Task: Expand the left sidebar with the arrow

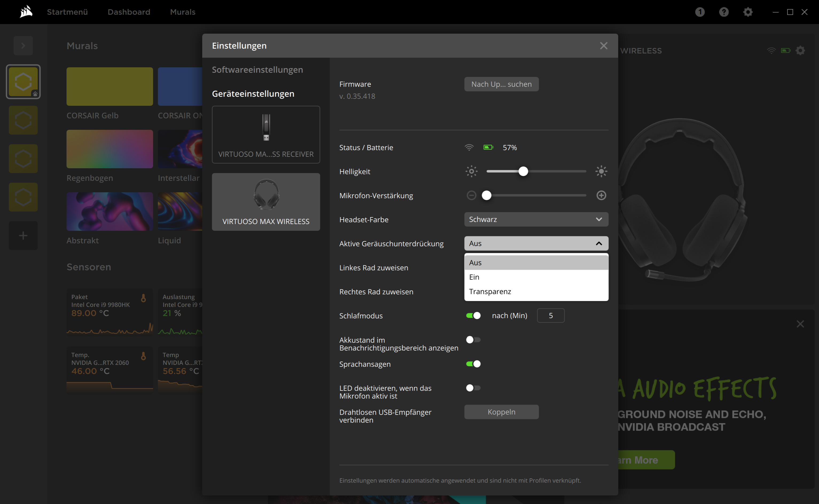Action: 23,46
